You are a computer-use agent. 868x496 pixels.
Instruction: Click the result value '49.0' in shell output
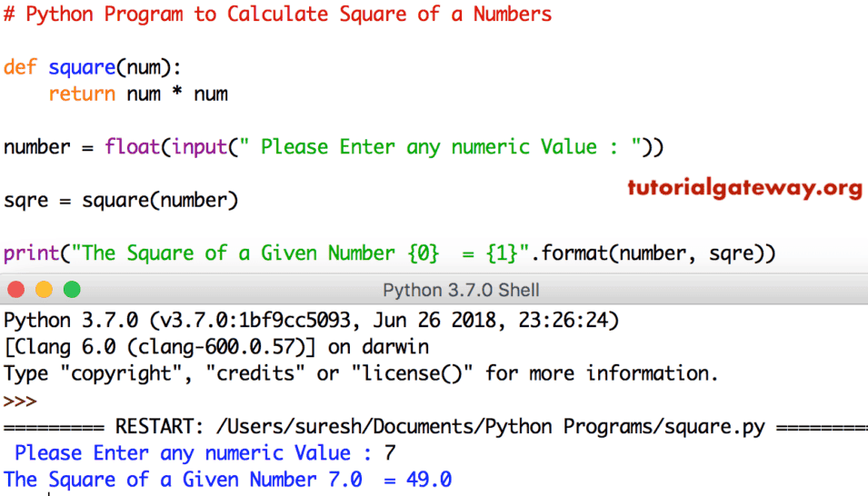(x=429, y=480)
